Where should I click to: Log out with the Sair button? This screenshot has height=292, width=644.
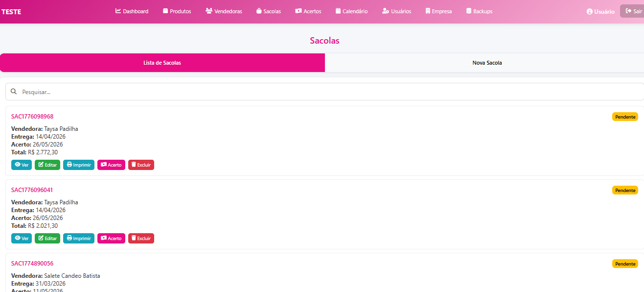coord(633,11)
